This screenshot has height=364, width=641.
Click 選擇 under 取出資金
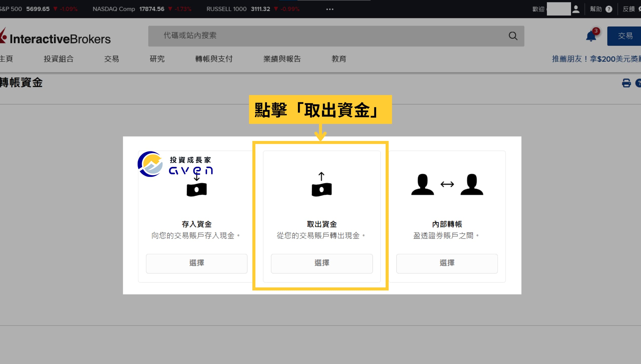322,264
